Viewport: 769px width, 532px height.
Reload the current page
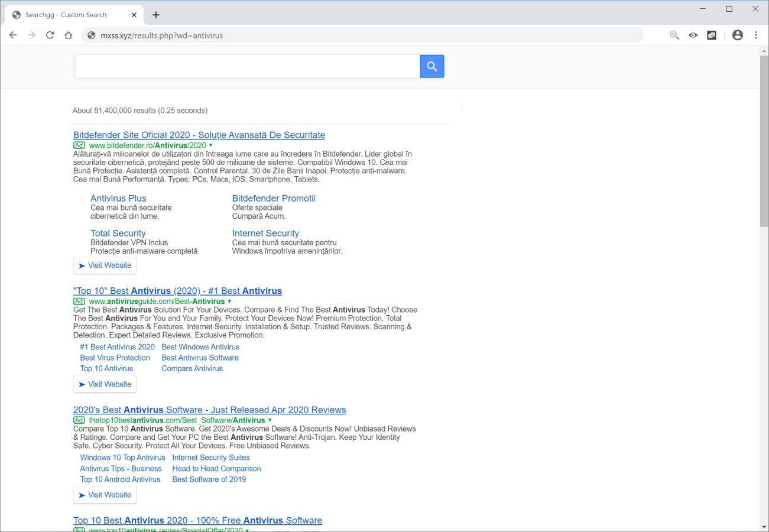pyautogui.click(x=50, y=35)
